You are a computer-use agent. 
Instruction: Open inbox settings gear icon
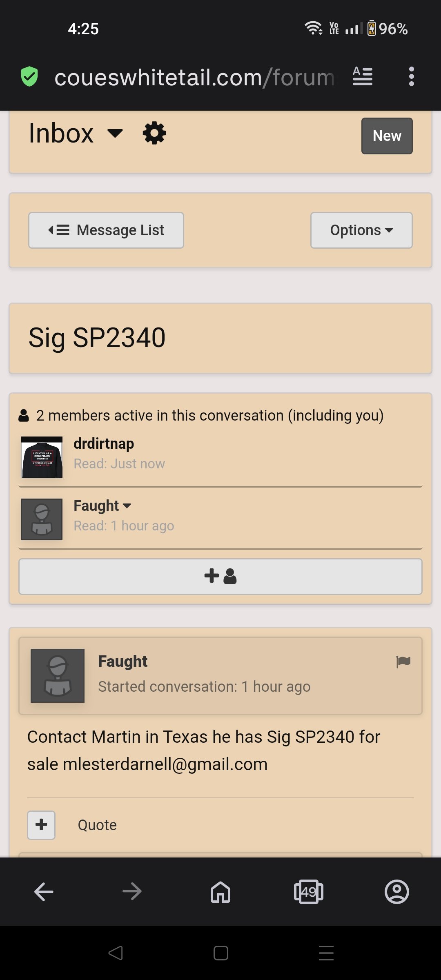154,134
